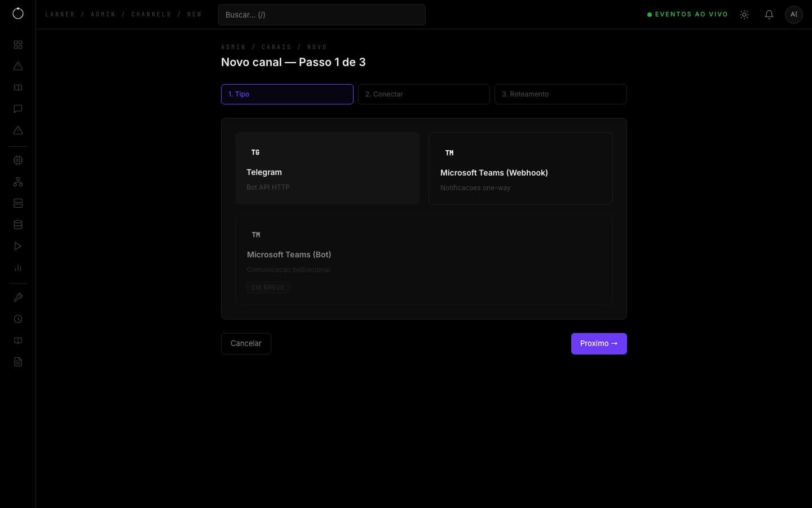Viewport: 812px width, 508px height.
Task: Open the play triangle icon in sidebar
Action: click(18, 246)
